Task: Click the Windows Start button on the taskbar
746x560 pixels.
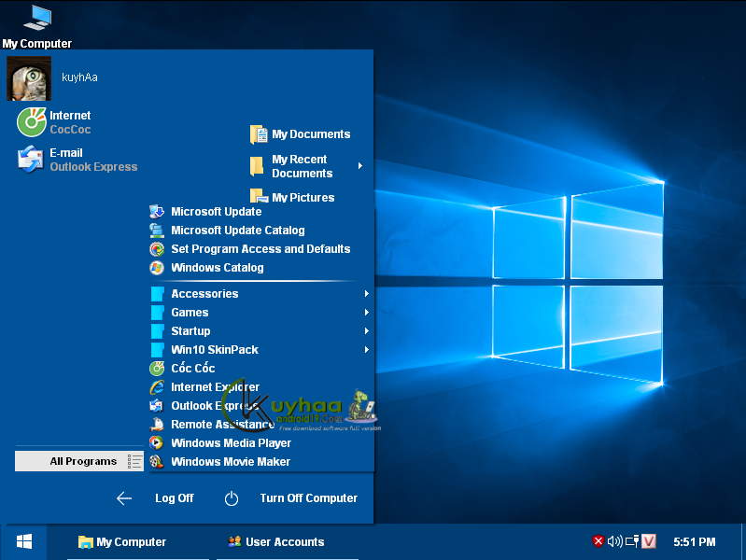Action: click(23, 541)
